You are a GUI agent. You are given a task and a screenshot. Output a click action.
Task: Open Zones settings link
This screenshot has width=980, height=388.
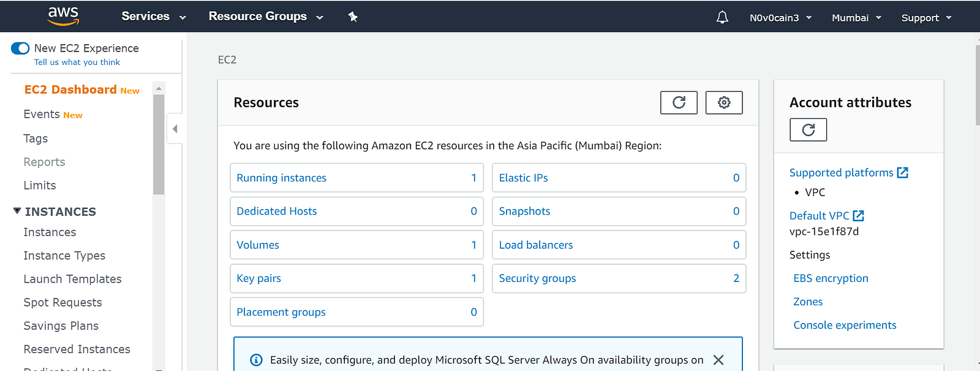click(x=808, y=302)
